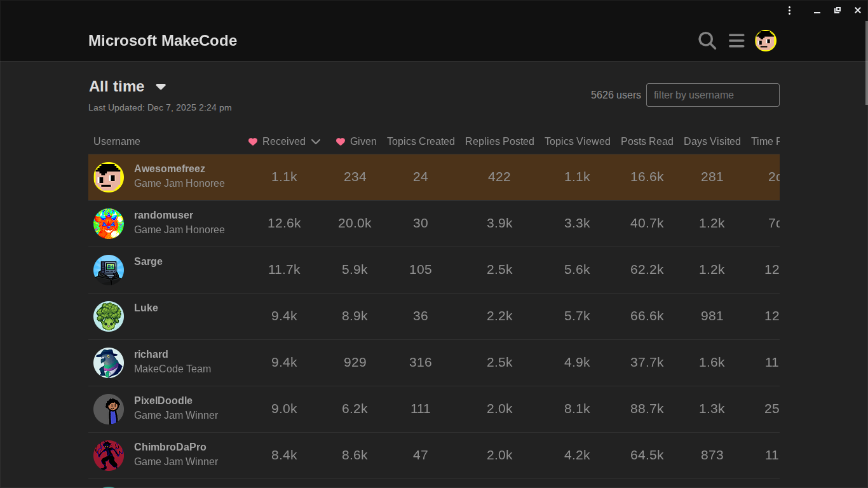Open Sarge's avatar

[109, 270]
